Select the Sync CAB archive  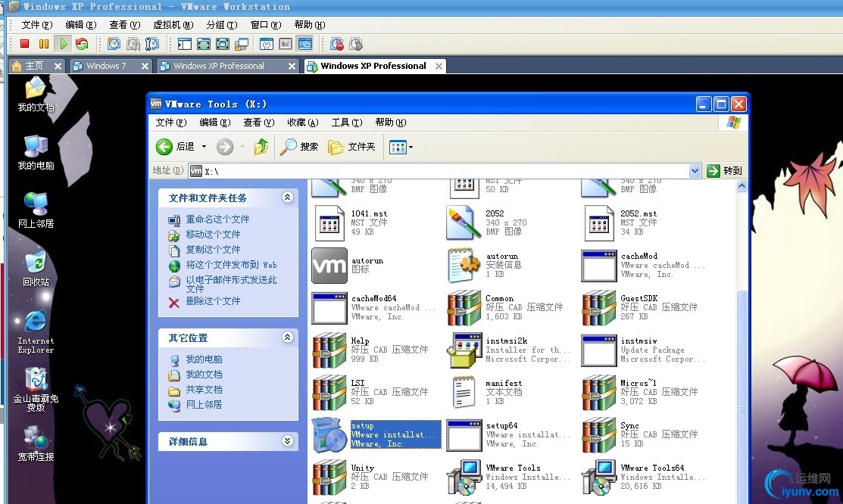tap(640, 434)
